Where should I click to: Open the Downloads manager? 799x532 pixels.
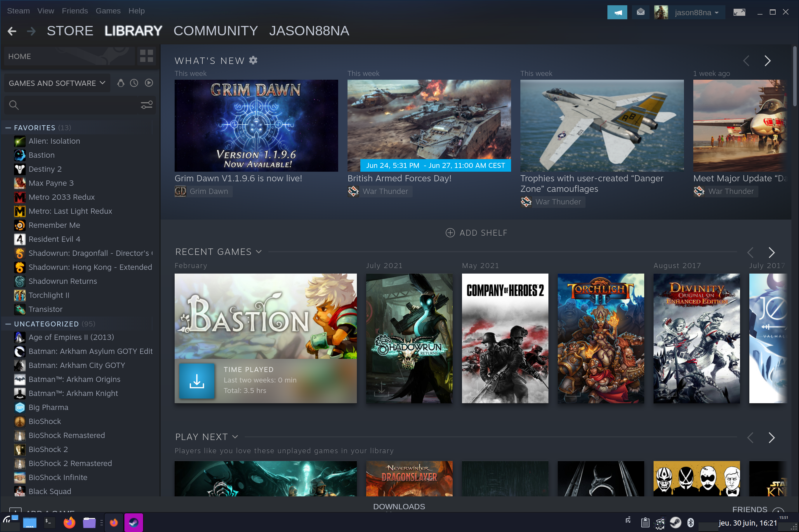(399, 507)
